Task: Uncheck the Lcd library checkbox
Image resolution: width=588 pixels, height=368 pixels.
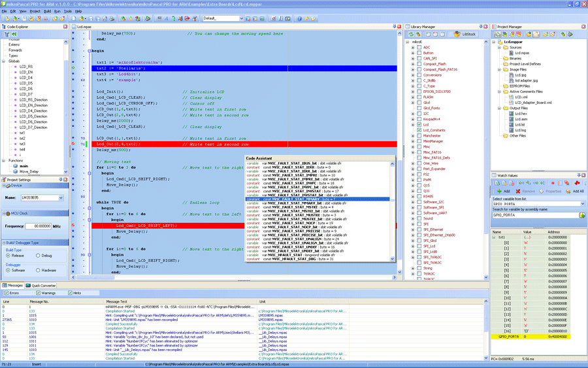Action: pos(419,125)
